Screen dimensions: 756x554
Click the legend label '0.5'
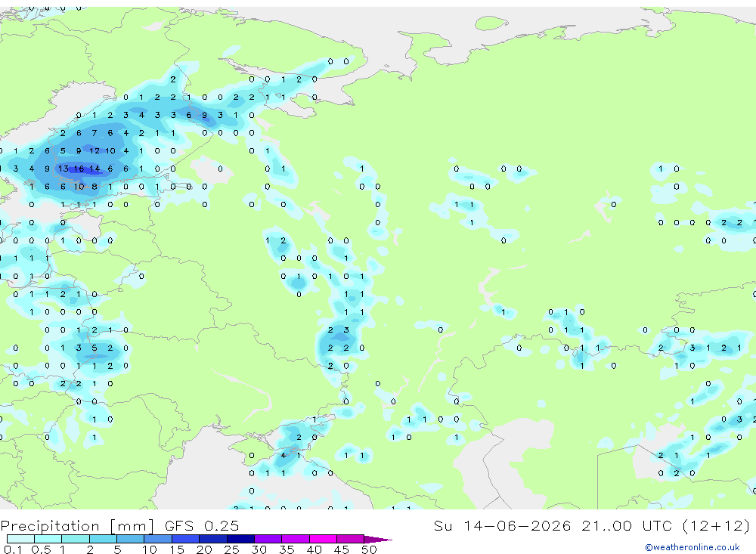pyautogui.click(x=41, y=549)
